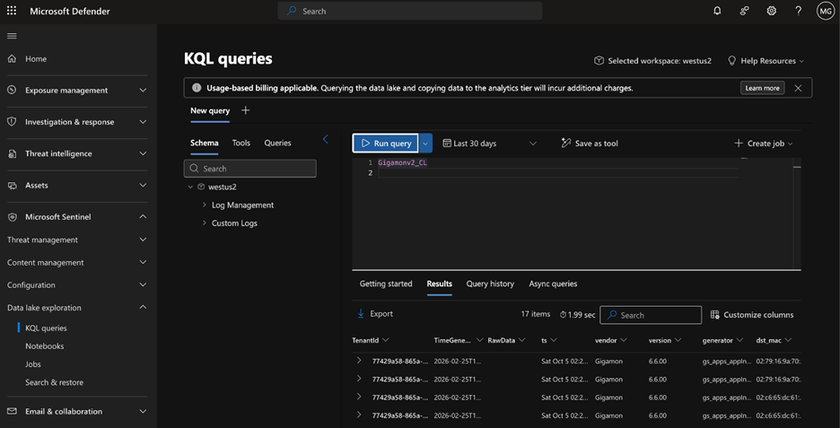Click the Export download icon
The width and height of the screenshot is (840, 428).
[361, 314]
